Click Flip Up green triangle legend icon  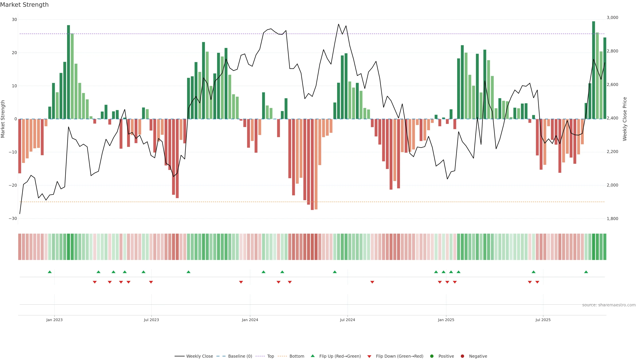312,356
